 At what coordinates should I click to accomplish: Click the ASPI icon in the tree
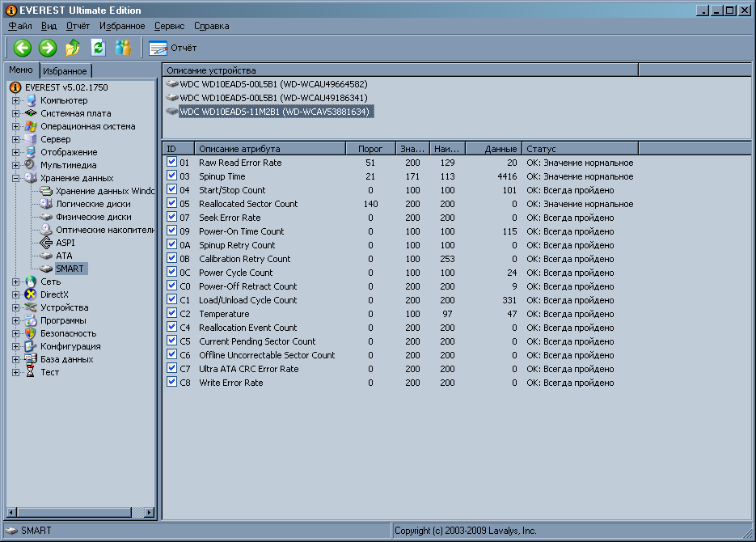[x=46, y=243]
